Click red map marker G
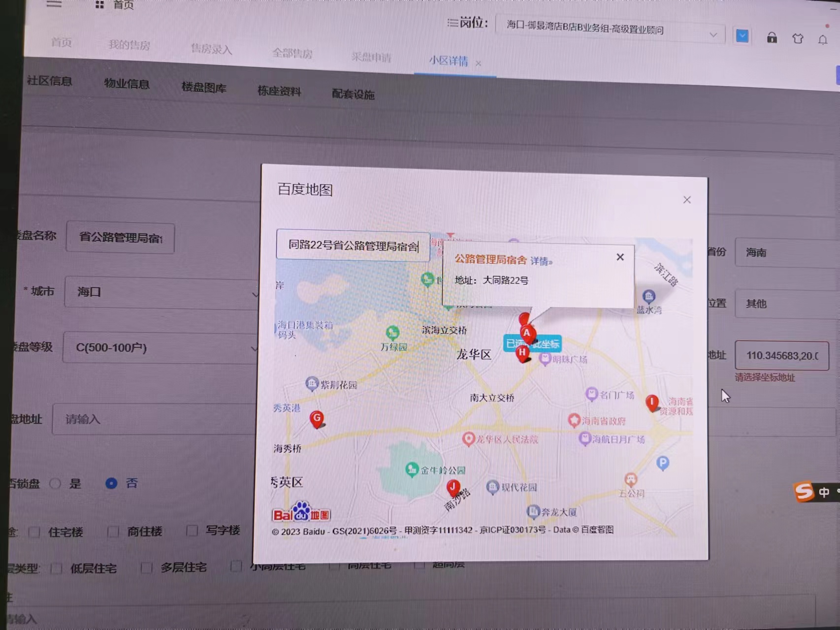 (x=317, y=419)
